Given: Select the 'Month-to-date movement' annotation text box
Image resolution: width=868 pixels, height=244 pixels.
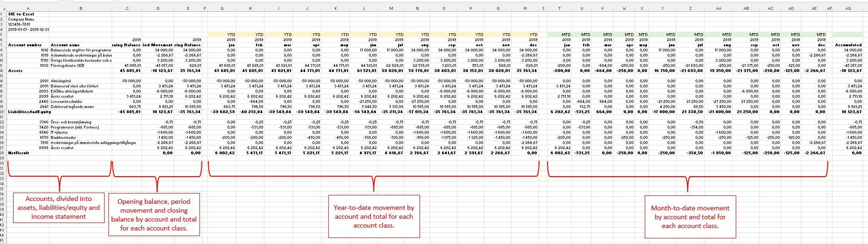Looking at the screenshot, I should click(x=690, y=217).
